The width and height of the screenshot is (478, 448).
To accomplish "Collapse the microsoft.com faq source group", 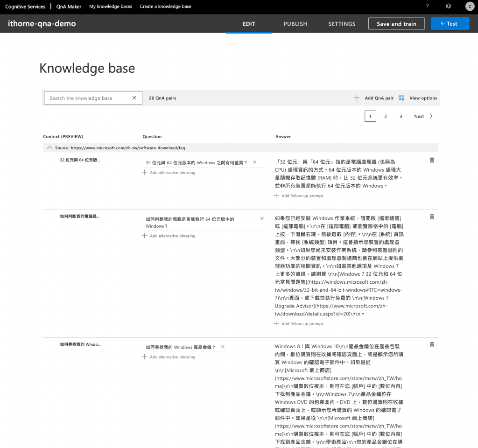I will [49, 148].
